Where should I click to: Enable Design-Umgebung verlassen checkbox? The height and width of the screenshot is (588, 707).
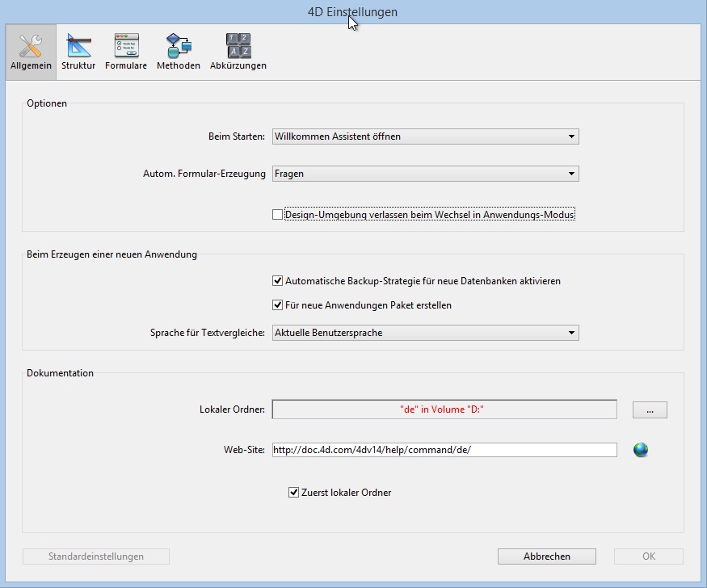[278, 215]
